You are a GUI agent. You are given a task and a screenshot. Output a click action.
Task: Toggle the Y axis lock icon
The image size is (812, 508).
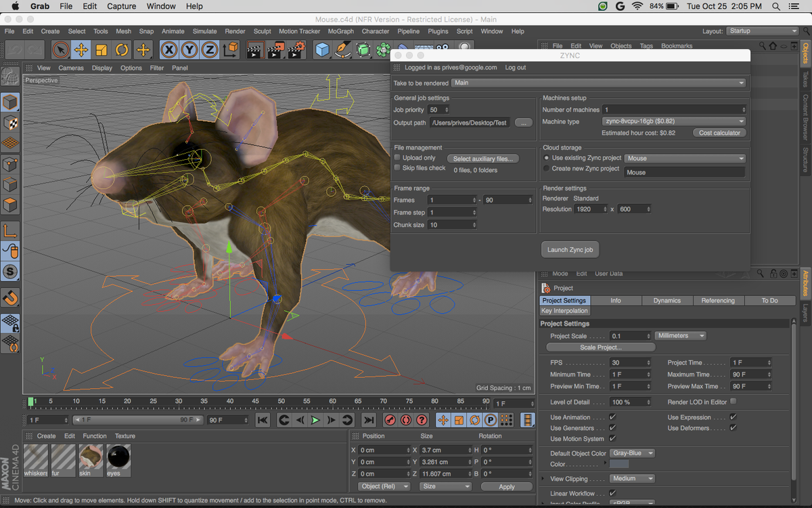pyautogui.click(x=188, y=49)
